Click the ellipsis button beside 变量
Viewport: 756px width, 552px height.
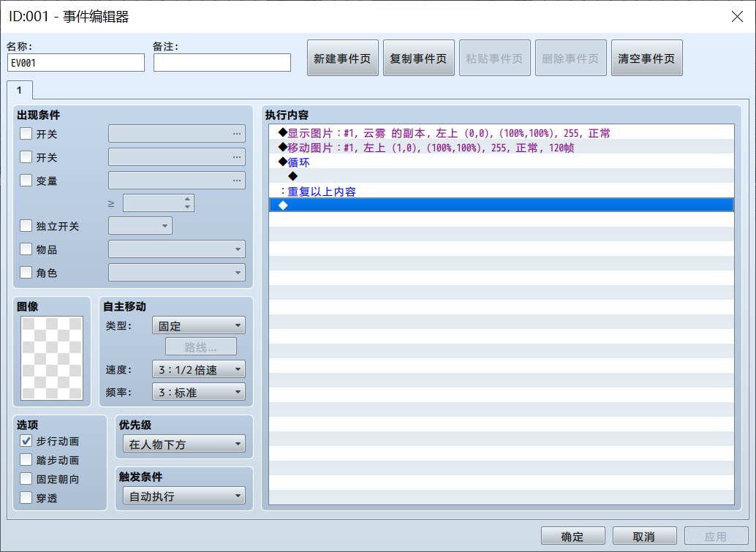pyautogui.click(x=237, y=181)
